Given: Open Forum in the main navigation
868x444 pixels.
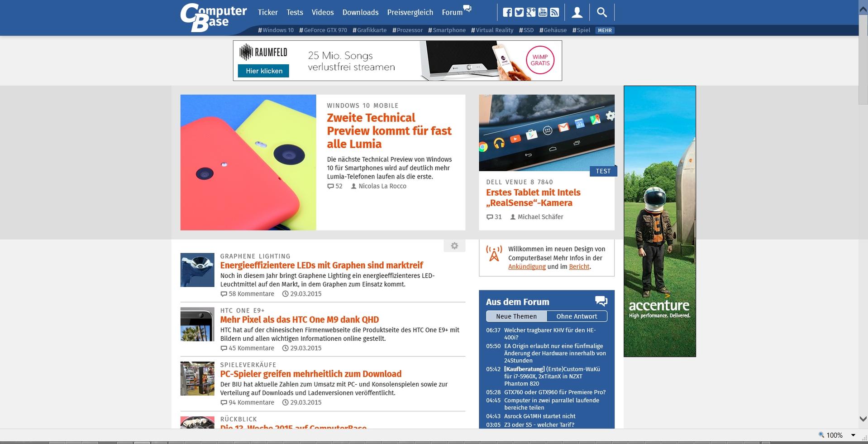Looking at the screenshot, I should [x=452, y=12].
